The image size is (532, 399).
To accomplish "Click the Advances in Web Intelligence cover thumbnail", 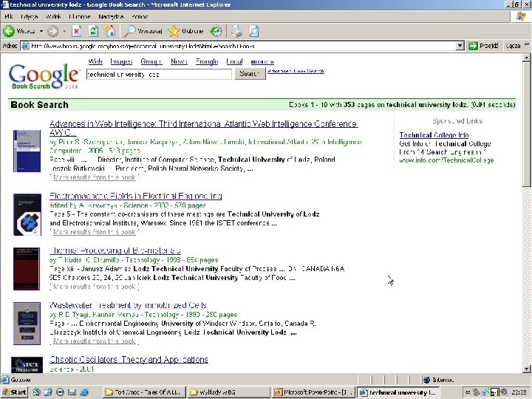I will click(27, 151).
